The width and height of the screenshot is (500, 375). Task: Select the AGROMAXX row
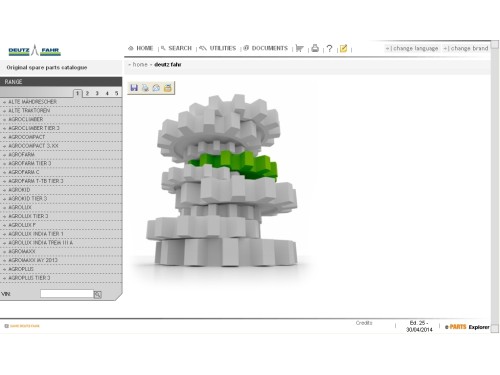click(61, 251)
